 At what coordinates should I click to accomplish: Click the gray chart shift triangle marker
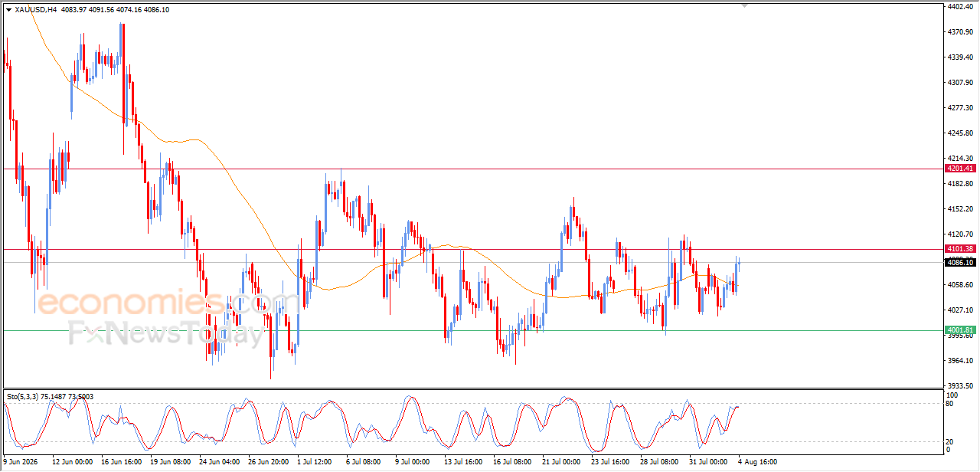click(744, 5)
